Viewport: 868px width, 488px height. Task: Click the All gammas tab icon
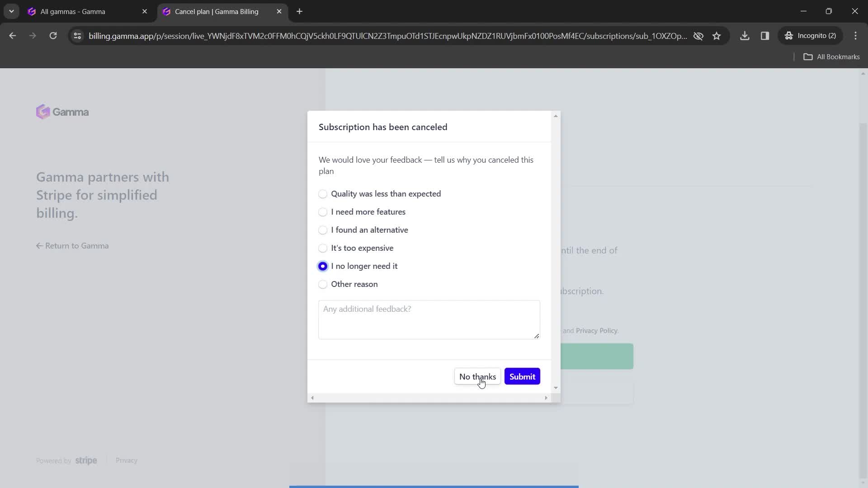tap(32, 12)
